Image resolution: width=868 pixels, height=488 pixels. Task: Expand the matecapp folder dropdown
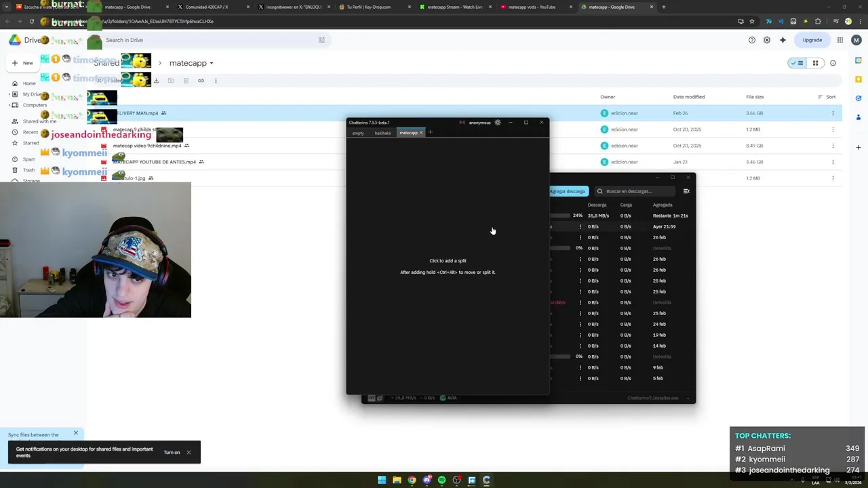[x=212, y=64]
